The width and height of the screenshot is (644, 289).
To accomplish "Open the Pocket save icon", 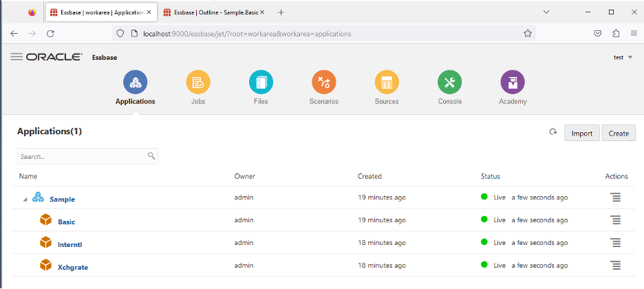I will click(599, 34).
